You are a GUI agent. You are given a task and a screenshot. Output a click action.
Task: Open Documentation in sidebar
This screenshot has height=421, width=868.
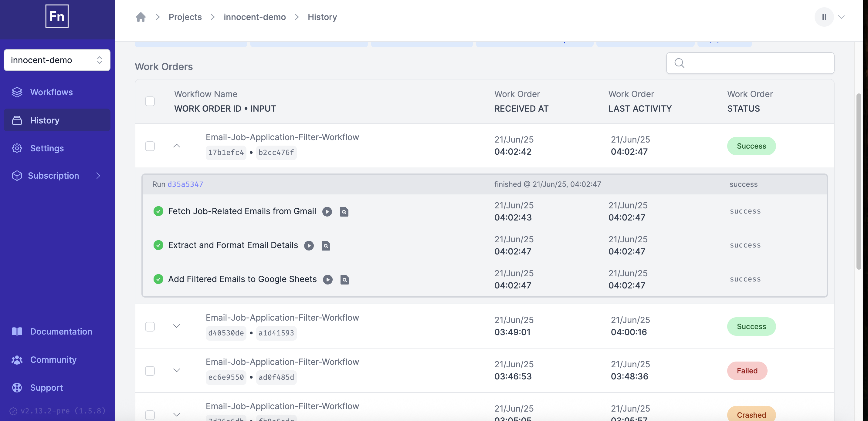(x=57, y=332)
